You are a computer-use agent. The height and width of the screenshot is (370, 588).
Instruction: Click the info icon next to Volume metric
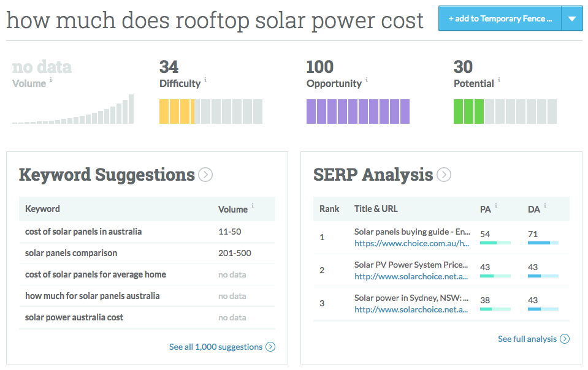pyautogui.click(x=51, y=80)
